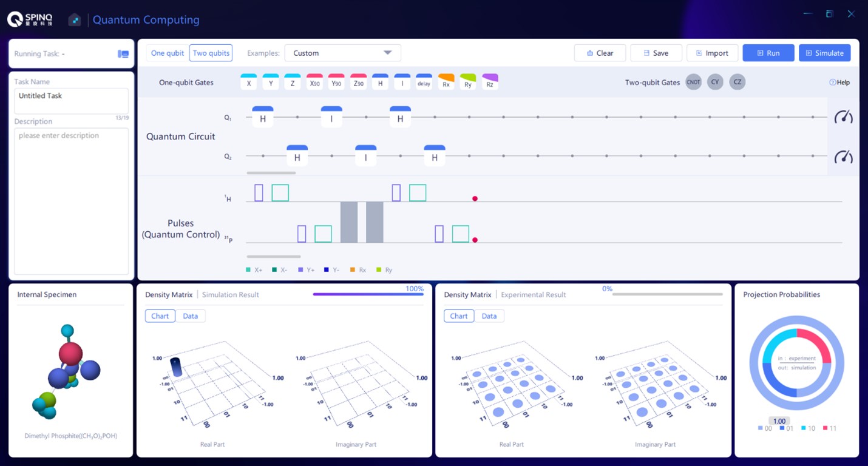Import a circuit file
Screen dimensions: 868x466
(712, 53)
